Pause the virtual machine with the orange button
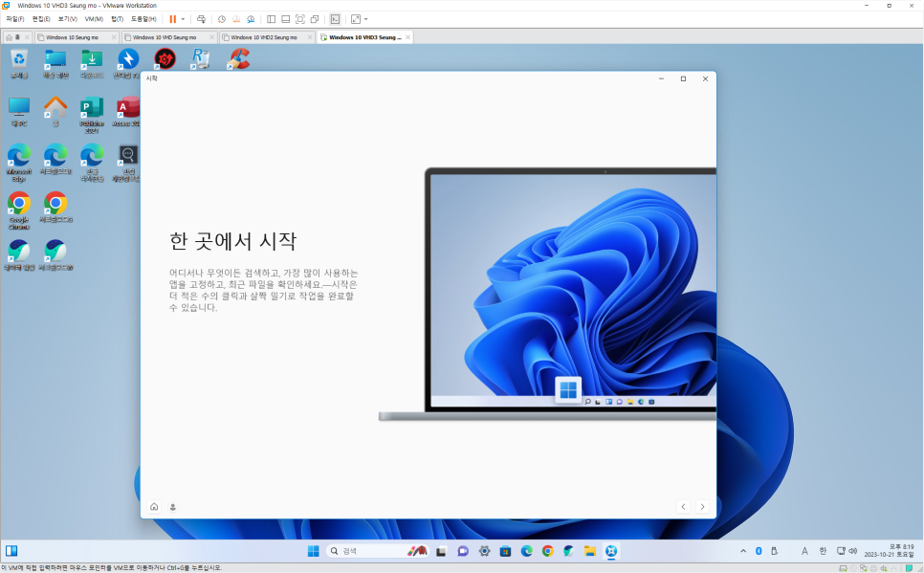Screen dimensions: 924x573 tap(173, 19)
